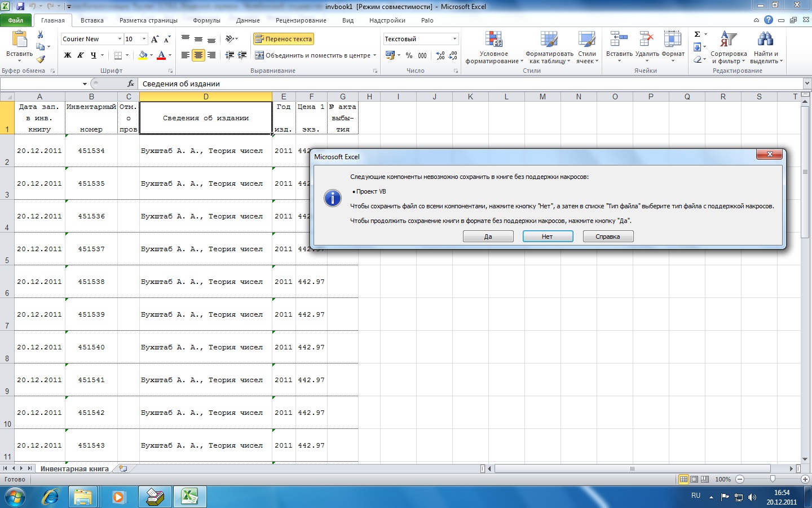This screenshot has width=812, height=508.
Task: Click the format painter brush icon
Action: point(41,59)
